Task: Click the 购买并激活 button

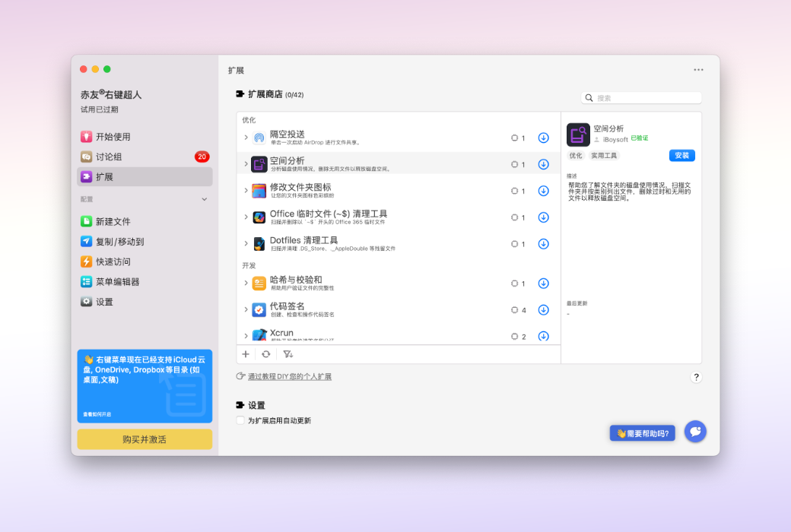Action: click(145, 439)
